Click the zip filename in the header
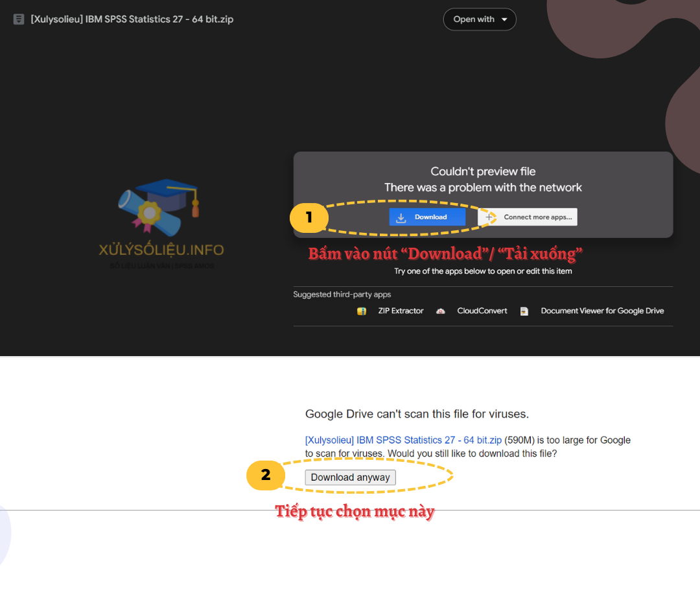The height and width of the screenshot is (589, 700). 132,19
